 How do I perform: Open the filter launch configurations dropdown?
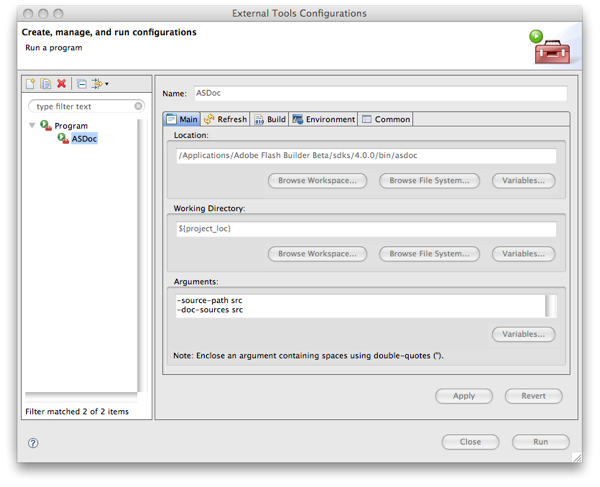tap(99, 84)
